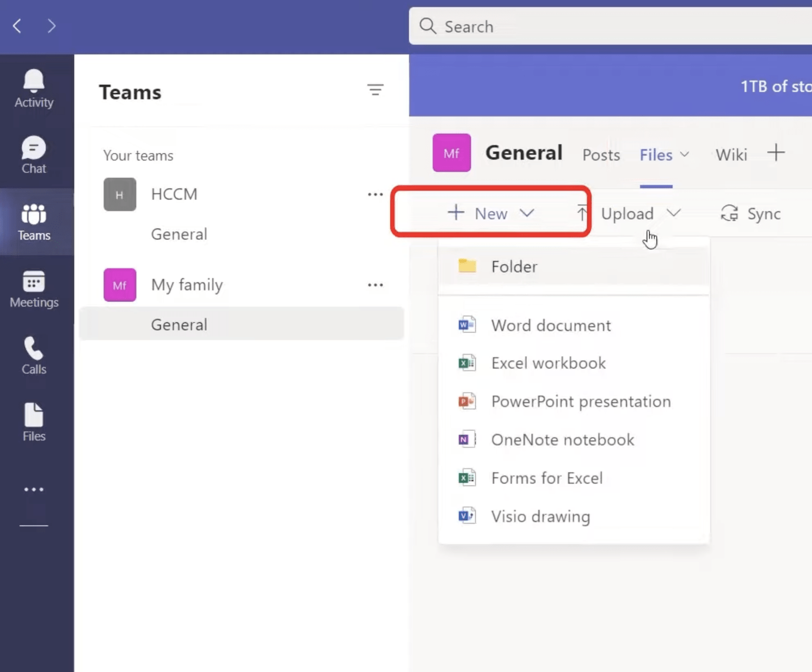Go back with the left arrow

[x=17, y=26]
